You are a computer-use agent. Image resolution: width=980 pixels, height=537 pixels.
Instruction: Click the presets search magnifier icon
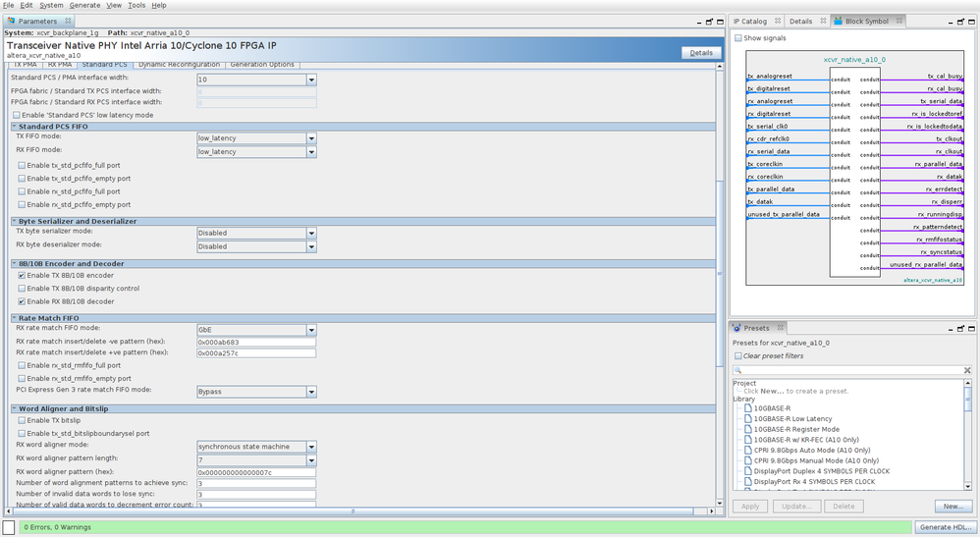click(x=738, y=370)
